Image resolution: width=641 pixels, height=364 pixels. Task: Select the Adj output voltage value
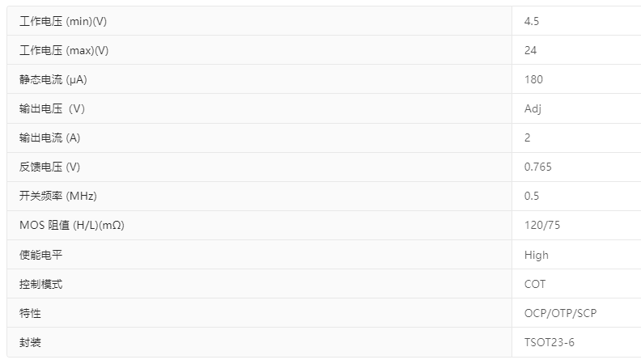(x=533, y=108)
